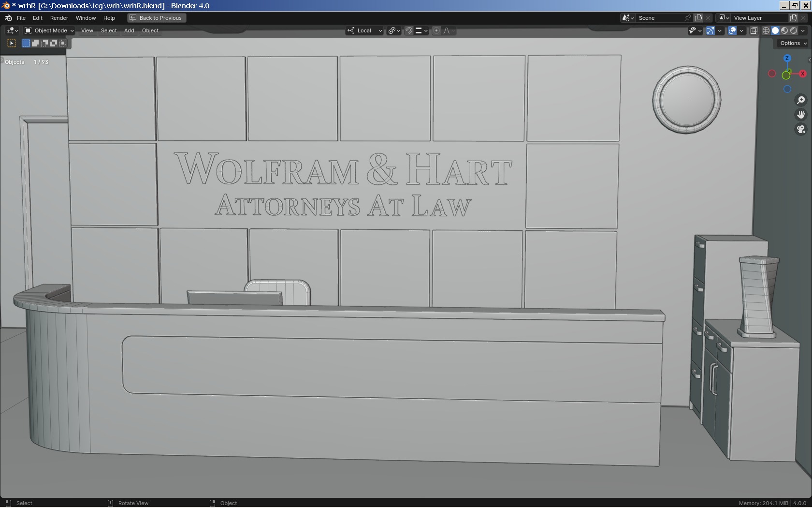
Task: Select the Tweak select tool icon
Action: pyautogui.click(x=12, y=43)
